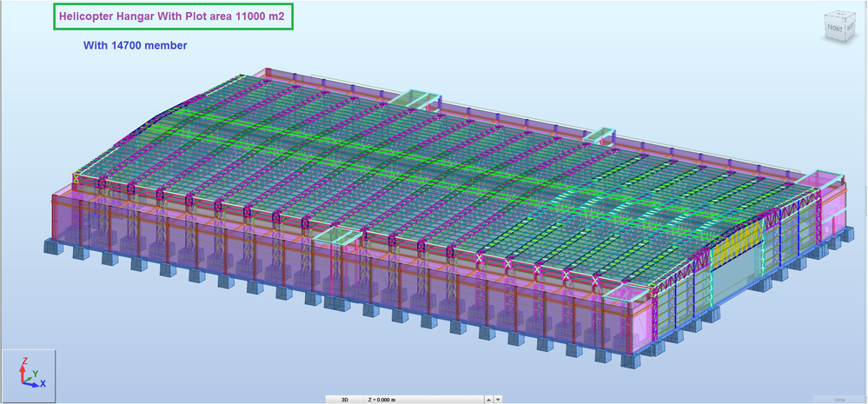Click the top face of the view cube

(842, 13)
